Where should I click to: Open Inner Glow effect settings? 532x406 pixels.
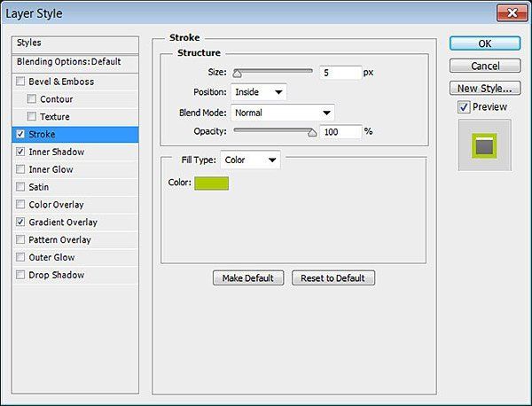51,169
